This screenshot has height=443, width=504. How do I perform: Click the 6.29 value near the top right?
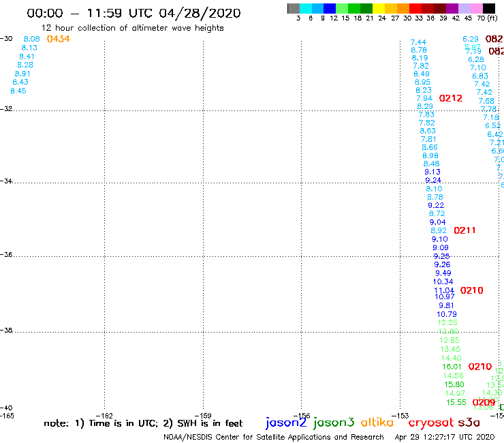tap(470, 39)
